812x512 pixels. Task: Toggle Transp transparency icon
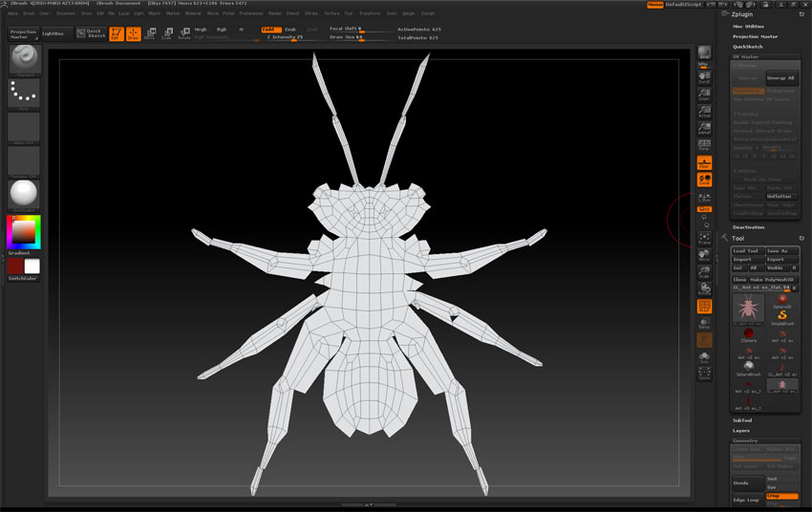(x=704, y=324)
